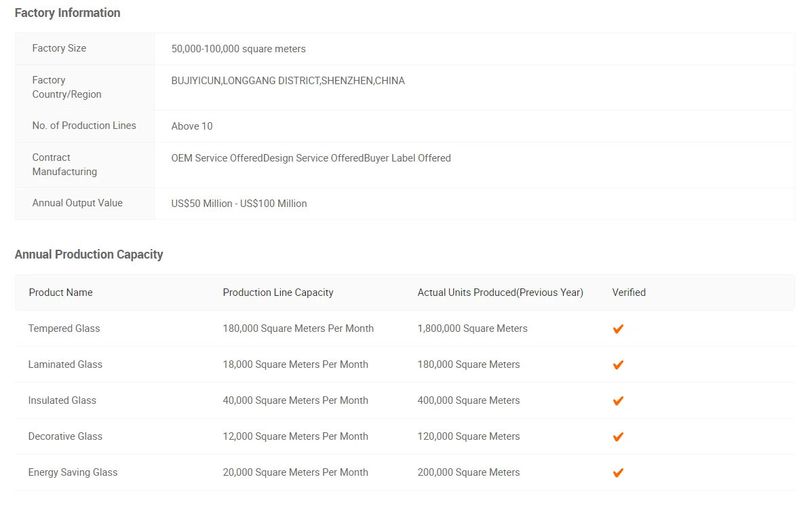Click the Energy Saving Glass verified checkmark
Image resolution: width=812 pixels, height=509 pixels.
coord(618,473)
